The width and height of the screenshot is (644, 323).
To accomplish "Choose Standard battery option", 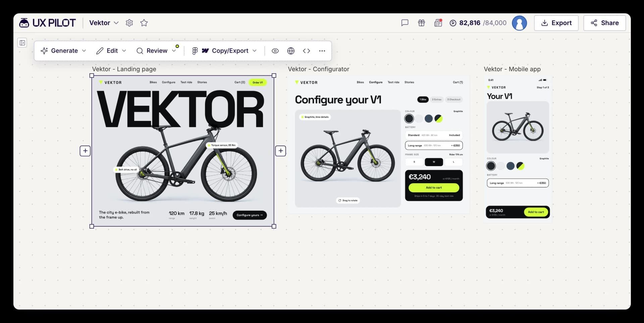I will [x=434, y=135].
